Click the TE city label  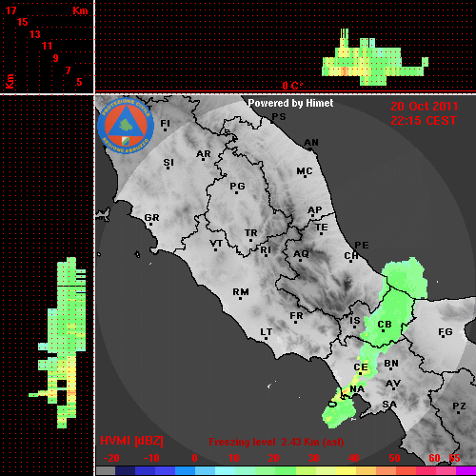click(322, 228)
